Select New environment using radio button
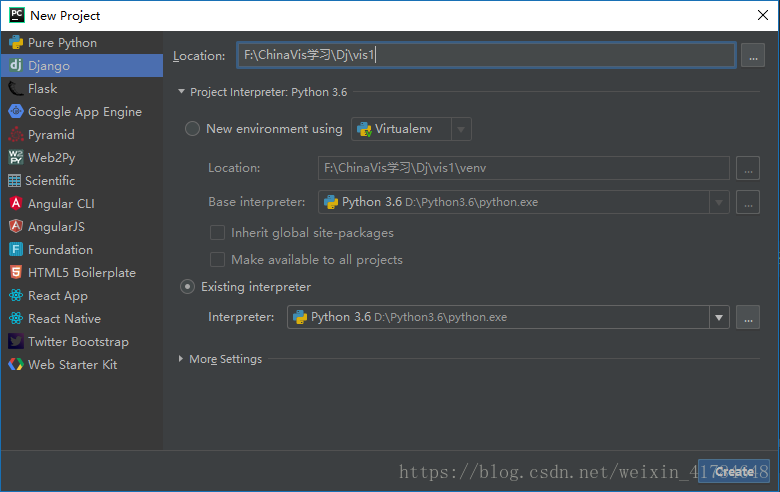780x492 pixels. click(193, 129)
